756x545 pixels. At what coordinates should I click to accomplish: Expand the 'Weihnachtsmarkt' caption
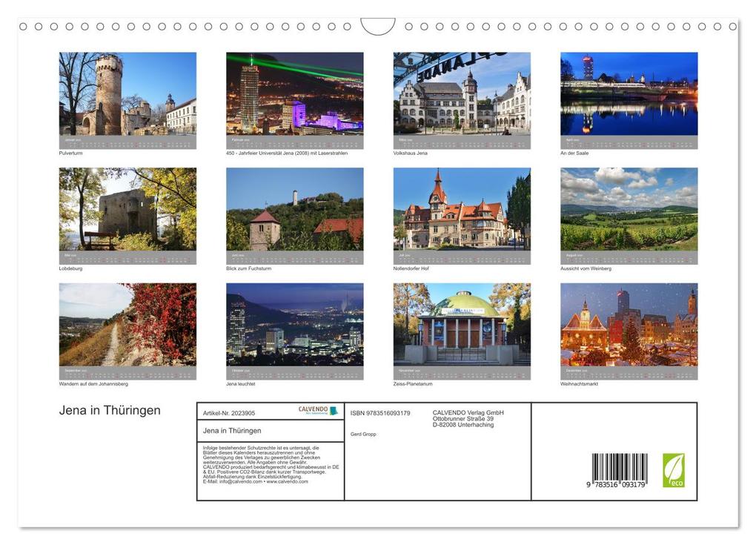point(578,384)
